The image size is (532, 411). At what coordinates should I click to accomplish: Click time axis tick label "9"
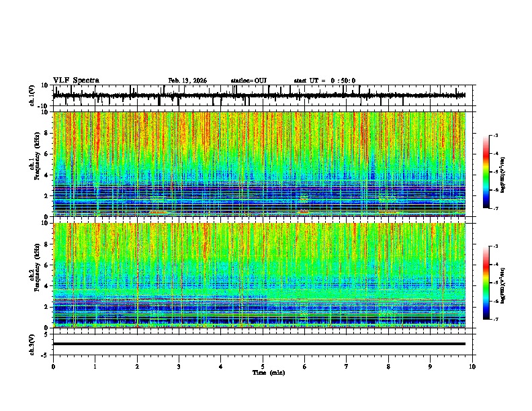430,367
